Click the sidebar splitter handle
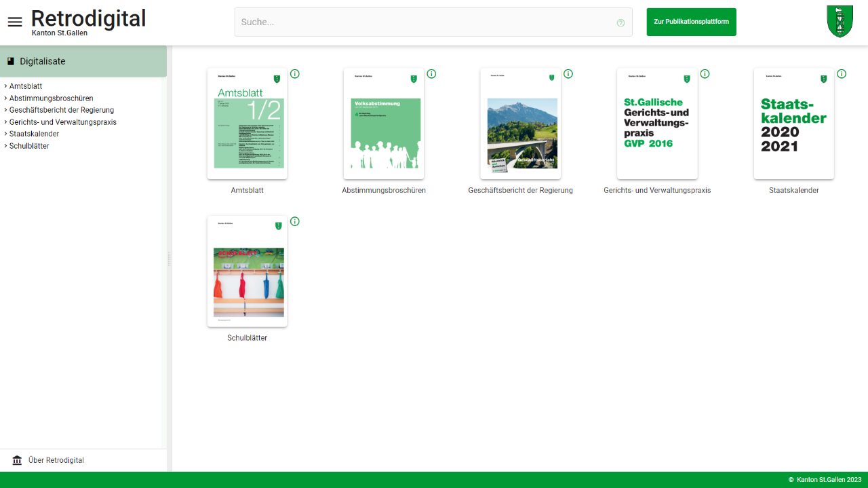868x488 pixels. (170, 259)
